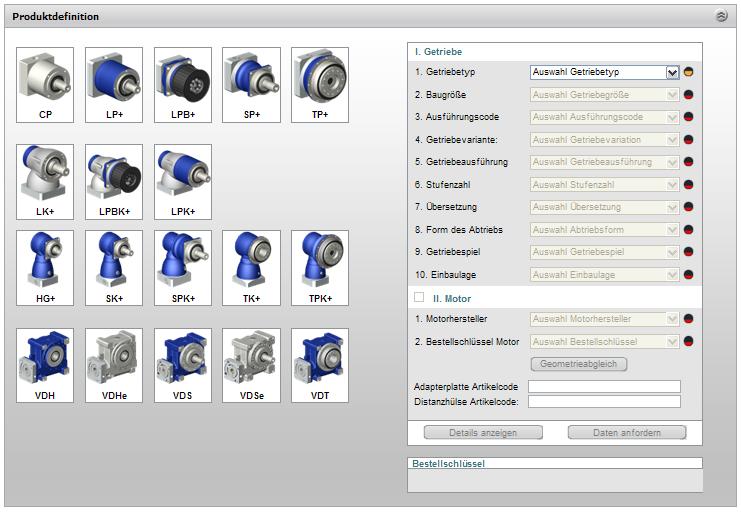Click the Details anzeigen button

[x=483, y=433]
